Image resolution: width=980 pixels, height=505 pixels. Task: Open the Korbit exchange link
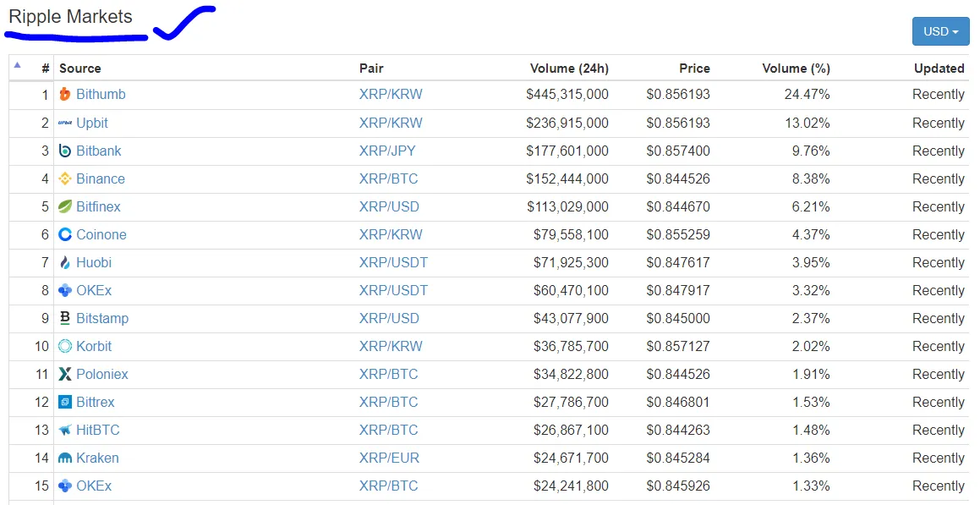(x=94, y=346)
